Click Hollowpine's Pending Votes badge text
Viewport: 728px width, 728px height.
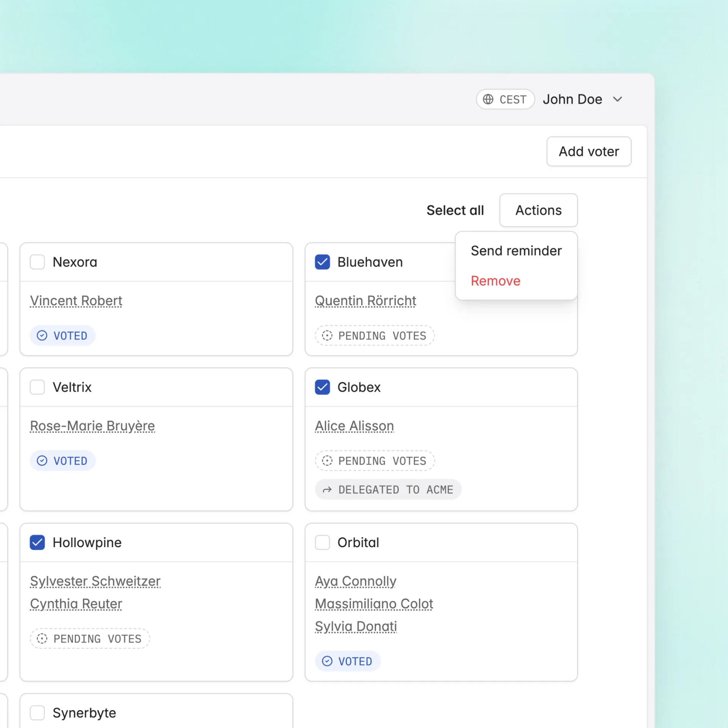[x=97, y=639]
